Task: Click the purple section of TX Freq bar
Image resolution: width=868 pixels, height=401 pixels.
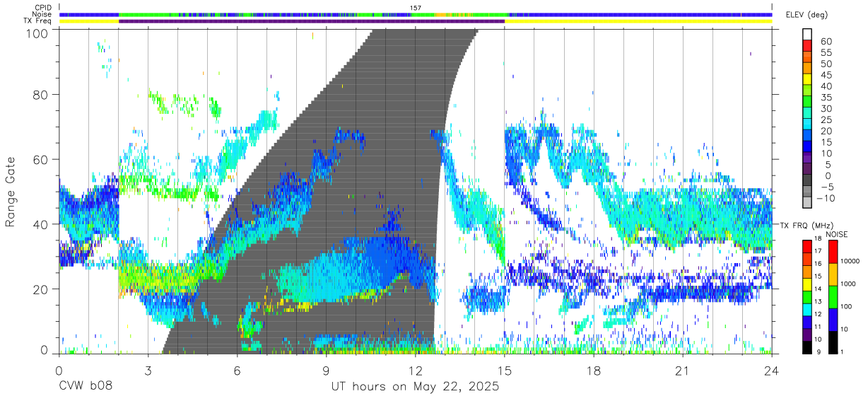Action: tap(312, 21)
